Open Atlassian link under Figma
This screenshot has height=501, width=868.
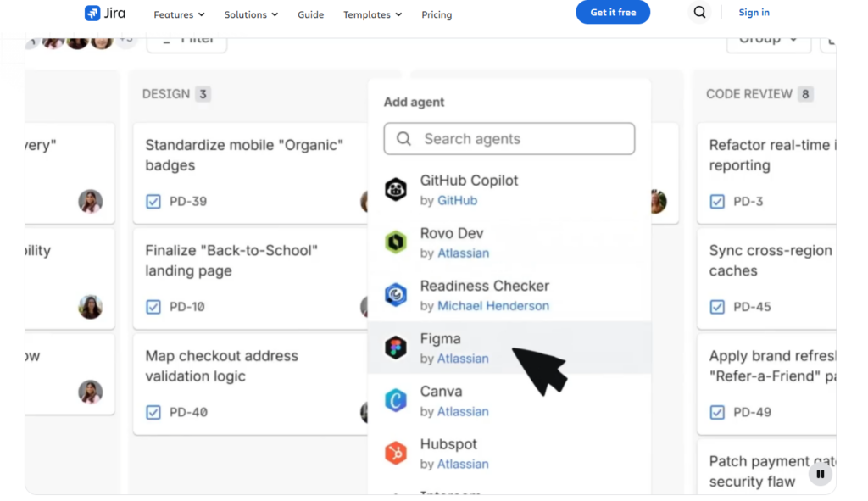coord(463,359)
